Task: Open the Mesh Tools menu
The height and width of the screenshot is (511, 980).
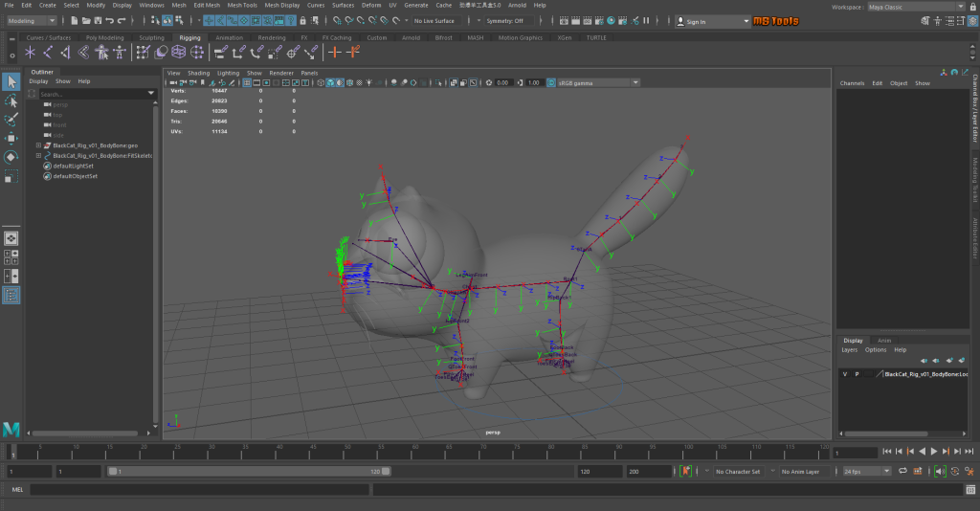Action: [242, 5]
